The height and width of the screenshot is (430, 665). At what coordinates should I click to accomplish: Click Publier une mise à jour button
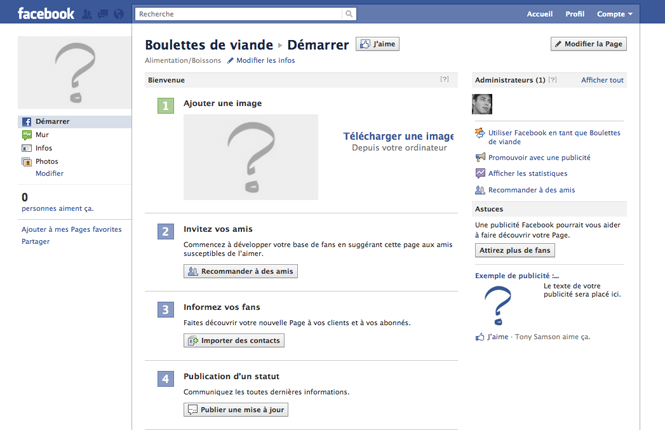pyautogui.click(x=236, y=410)
